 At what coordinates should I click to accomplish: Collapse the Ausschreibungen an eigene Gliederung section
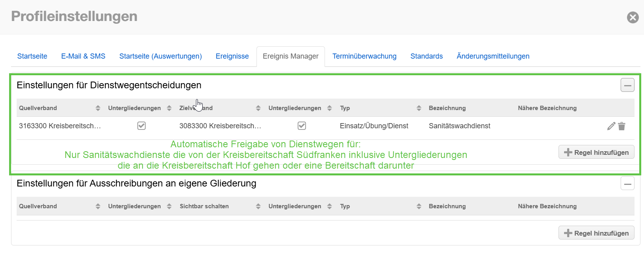[x=627, y=183]
